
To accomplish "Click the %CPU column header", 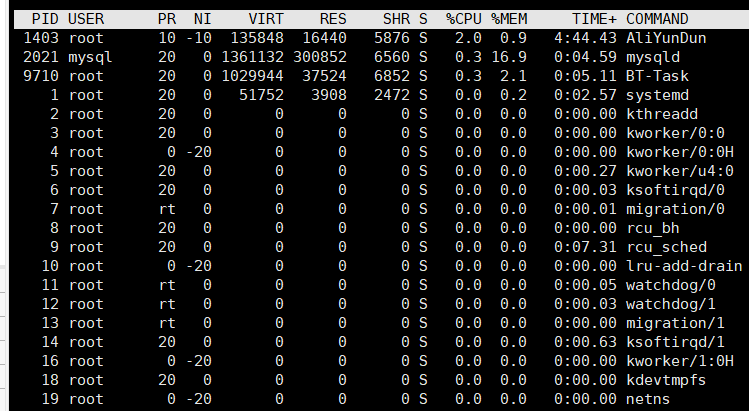I will pyautogui.click(x=463, y=19).
